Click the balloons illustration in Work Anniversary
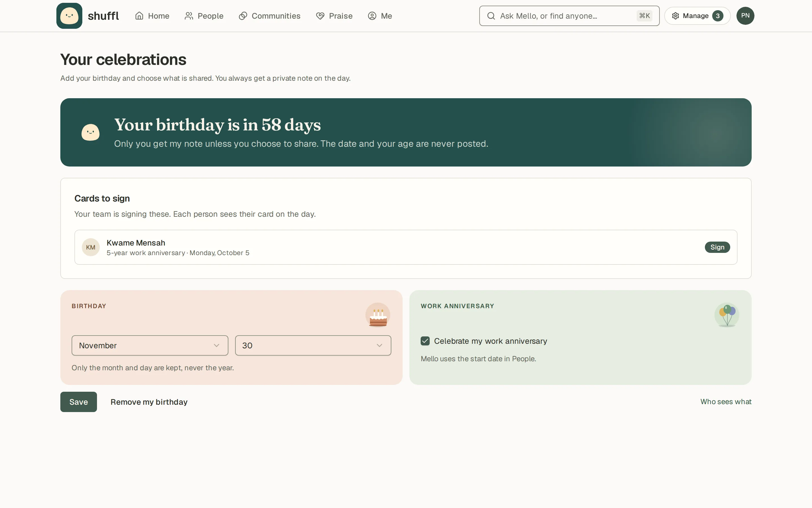Screen dimensions: 812x508 point(727,315)
